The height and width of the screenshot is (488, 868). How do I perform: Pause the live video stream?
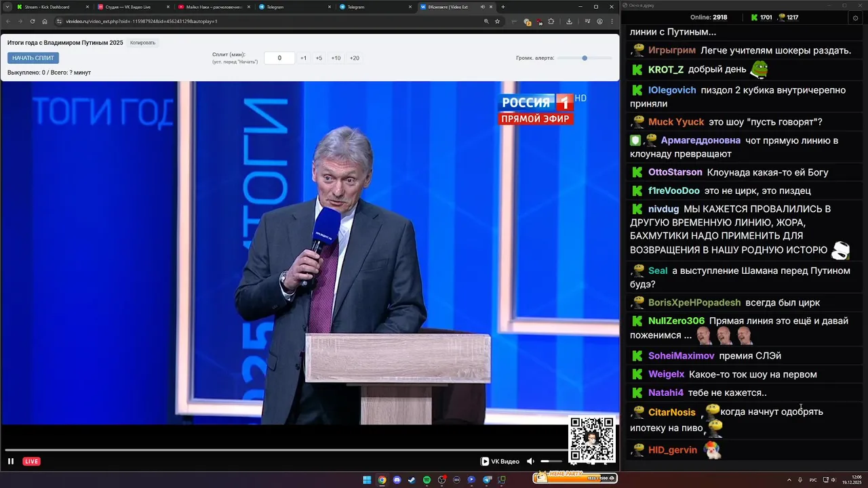coord(11,461)
